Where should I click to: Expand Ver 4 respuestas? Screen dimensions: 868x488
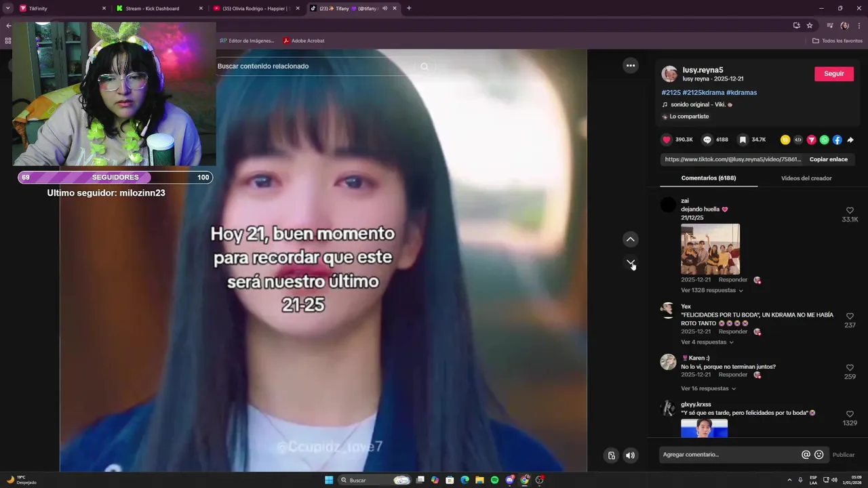(707, 342)
